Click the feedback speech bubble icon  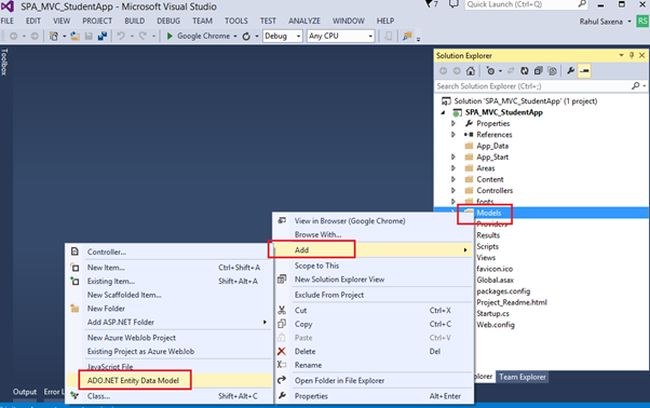[454, 4]
